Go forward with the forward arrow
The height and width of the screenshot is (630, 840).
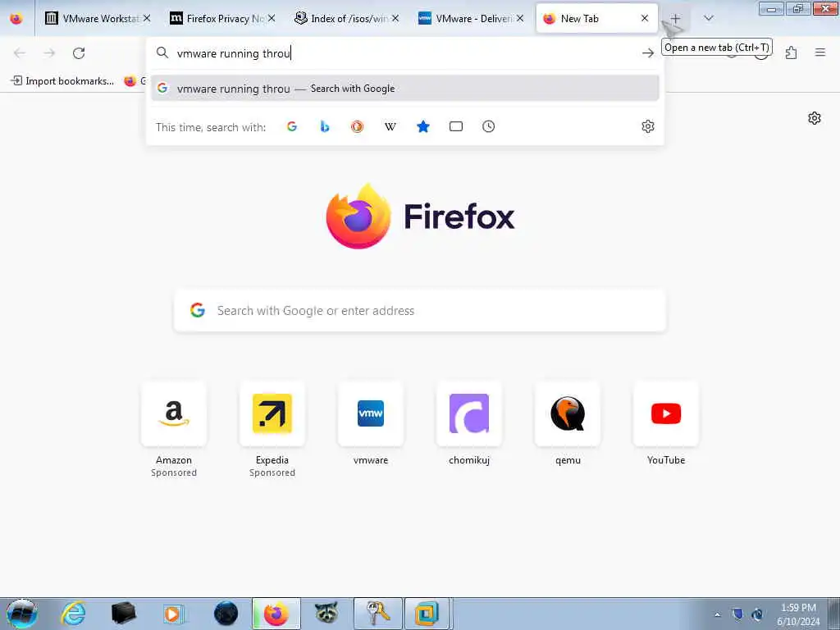tap(49, 53)
